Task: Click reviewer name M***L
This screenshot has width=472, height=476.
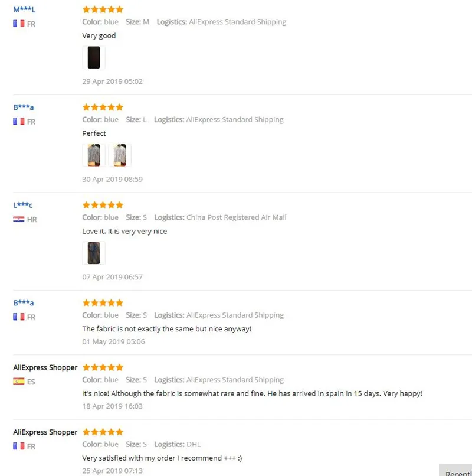Action: point(24,9)
